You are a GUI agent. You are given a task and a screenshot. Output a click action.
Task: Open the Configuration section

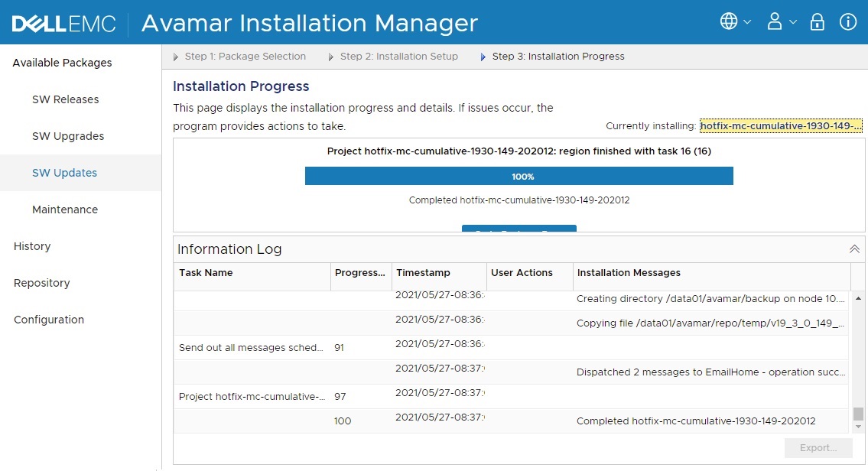[48, 320]
